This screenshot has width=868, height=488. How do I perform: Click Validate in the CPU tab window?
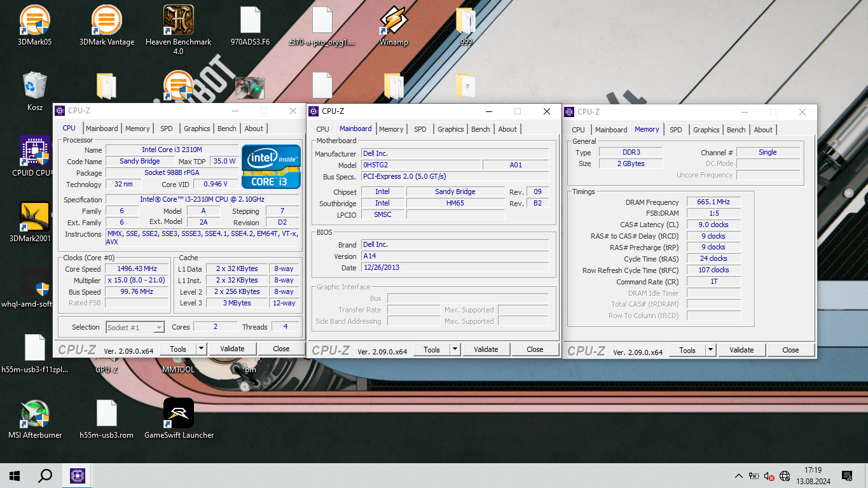tap(232, 349)
